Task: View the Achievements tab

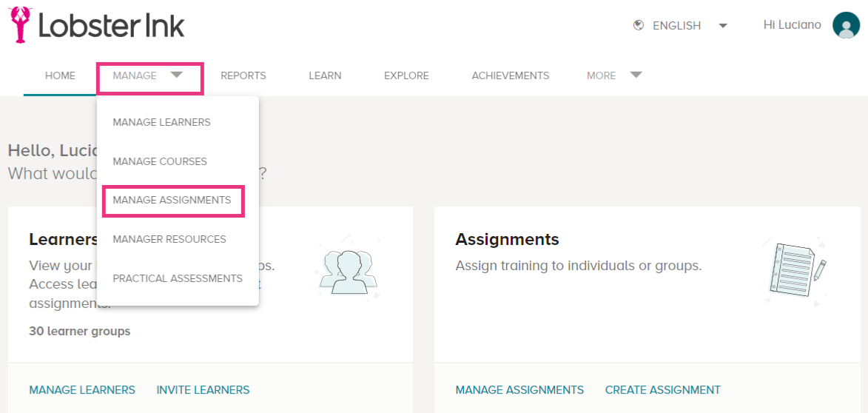Action: (511, 75)
